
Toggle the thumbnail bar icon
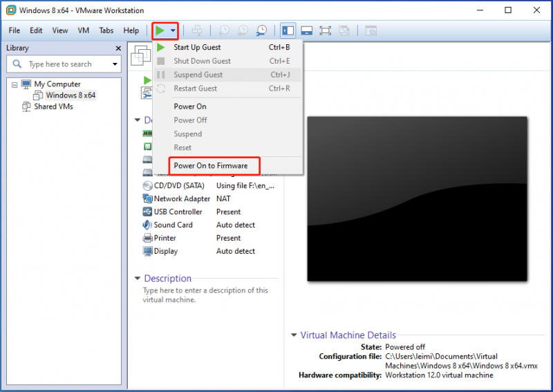point(306,30)
